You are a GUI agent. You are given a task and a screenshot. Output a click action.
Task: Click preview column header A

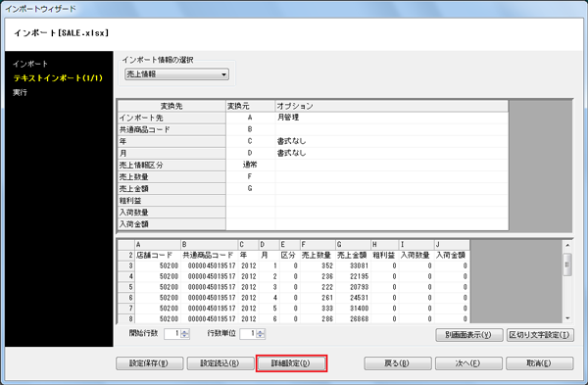coord(158,245)
